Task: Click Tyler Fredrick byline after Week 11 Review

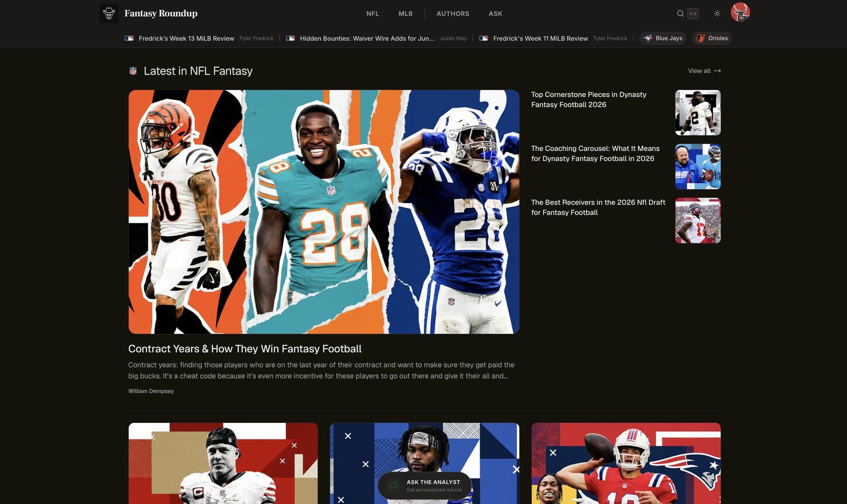Action: click(x=610, y=39)
